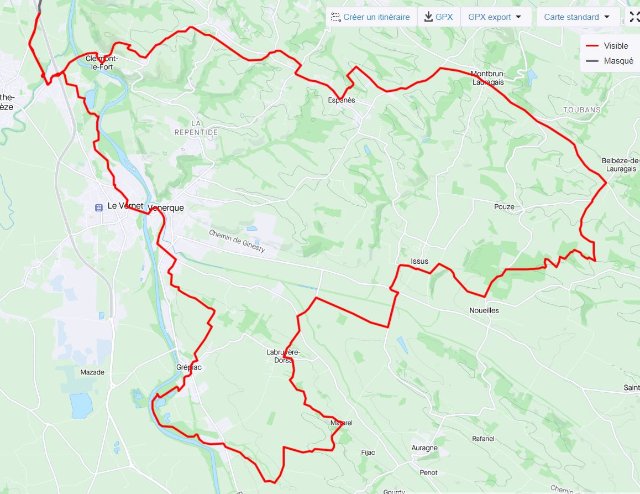Image resolution: width=640 pixels, height=494 pixels.
Task: Click the Visible legend entry
Action: point(610,46)
